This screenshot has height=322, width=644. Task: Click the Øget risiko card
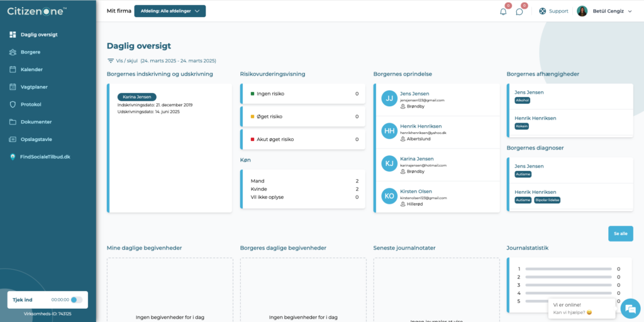[x=303, y=116]
